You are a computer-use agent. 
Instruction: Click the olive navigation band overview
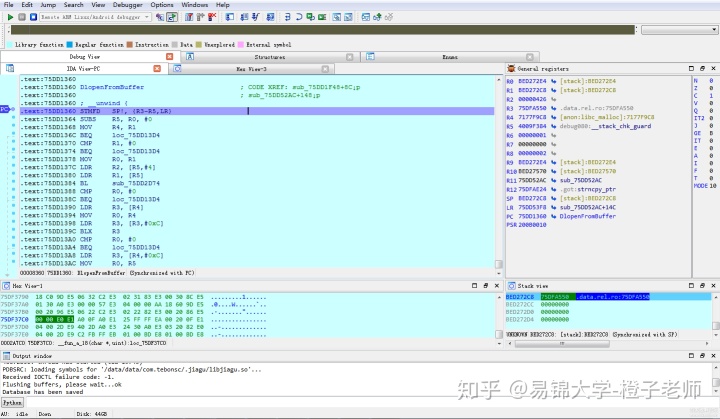(322, 30)
